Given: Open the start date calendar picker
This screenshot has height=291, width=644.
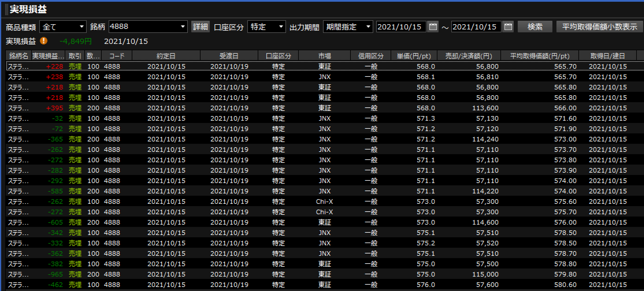Looking at the screenshot, I should (433, 27).
